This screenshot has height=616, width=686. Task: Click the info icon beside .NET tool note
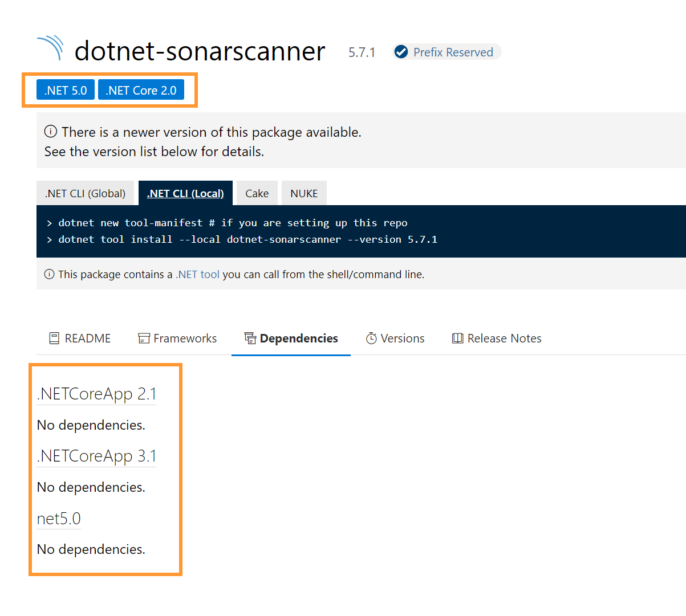(x=50, y=274)
